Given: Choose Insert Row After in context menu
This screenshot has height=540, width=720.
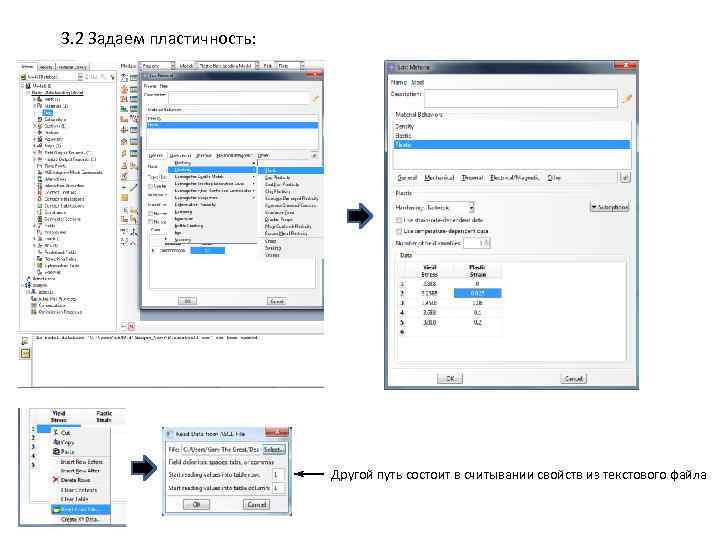Looking at the screenshot, I should pos(81,471).
